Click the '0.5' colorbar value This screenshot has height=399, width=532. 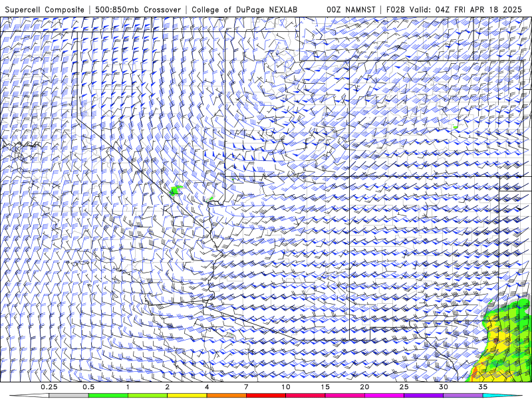(88, 387)
